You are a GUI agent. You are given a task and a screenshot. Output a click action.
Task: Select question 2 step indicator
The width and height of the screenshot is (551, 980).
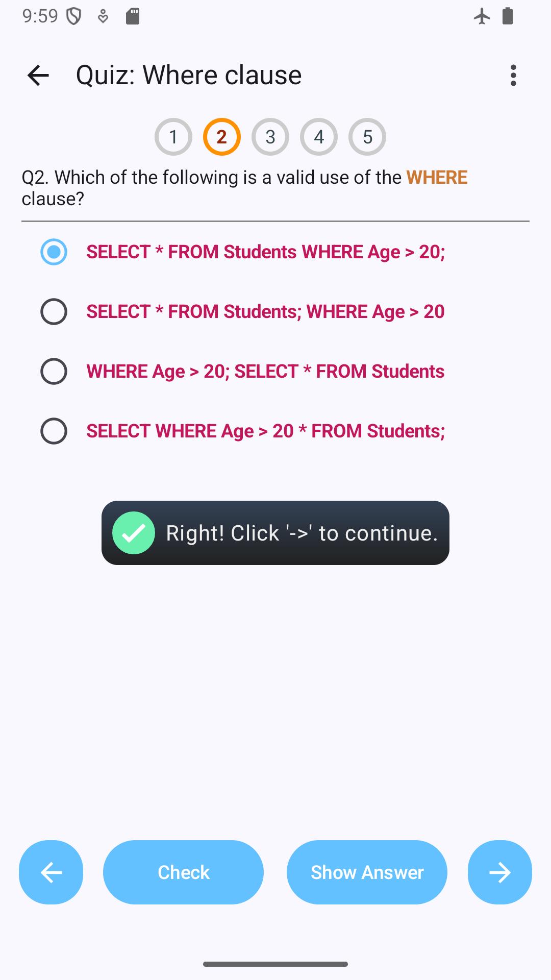click(x=222, y=137)
